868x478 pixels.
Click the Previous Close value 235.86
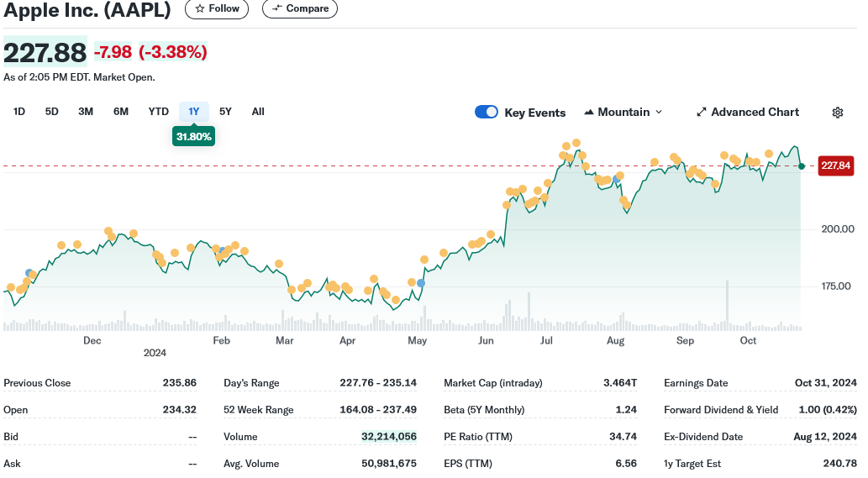tap(179, 383)
